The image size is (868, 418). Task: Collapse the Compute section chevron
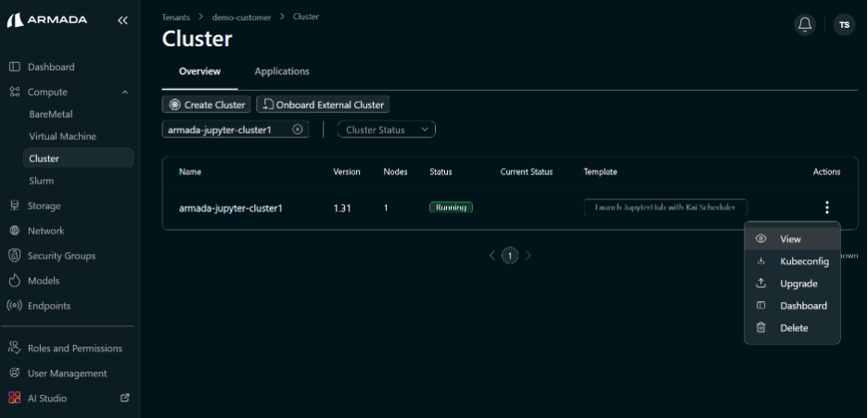[x=125, y=93]
